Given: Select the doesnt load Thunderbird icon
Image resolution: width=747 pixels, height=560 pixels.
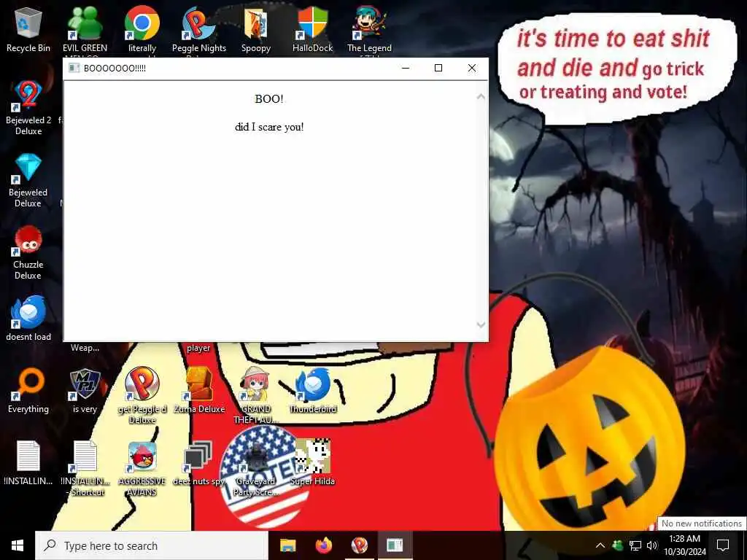Looking at the screenshot, I should click(28, 318).
